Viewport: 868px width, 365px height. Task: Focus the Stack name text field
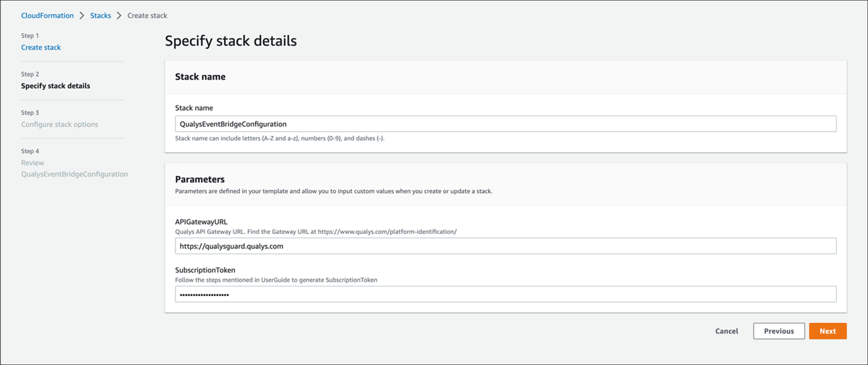505,124
